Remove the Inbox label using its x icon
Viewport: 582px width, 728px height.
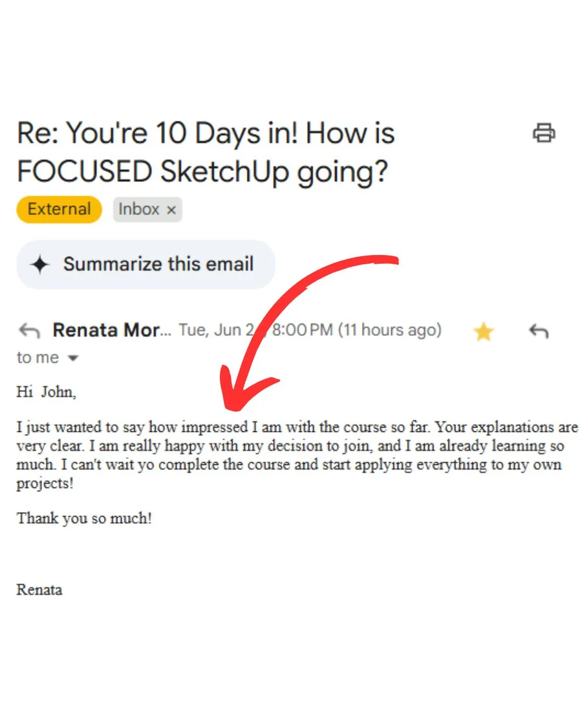coord(171,210)
